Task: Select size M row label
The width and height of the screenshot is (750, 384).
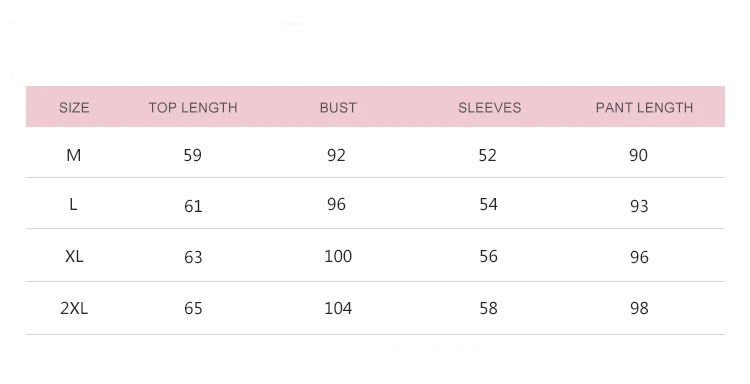Action: [74, 155]
